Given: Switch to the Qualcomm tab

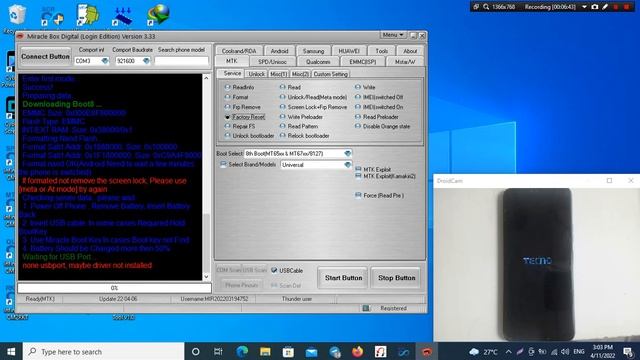Looking at the screenshot, I should coord(318,62).
